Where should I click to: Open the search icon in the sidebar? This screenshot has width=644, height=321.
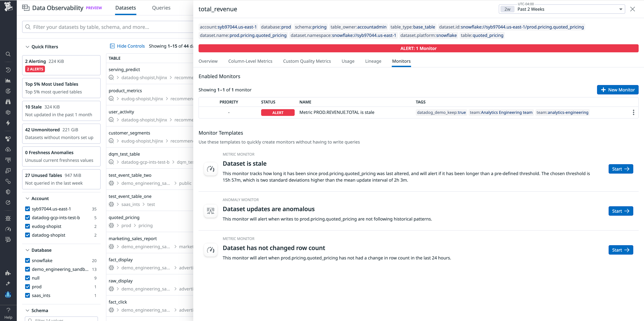(8, 54)
